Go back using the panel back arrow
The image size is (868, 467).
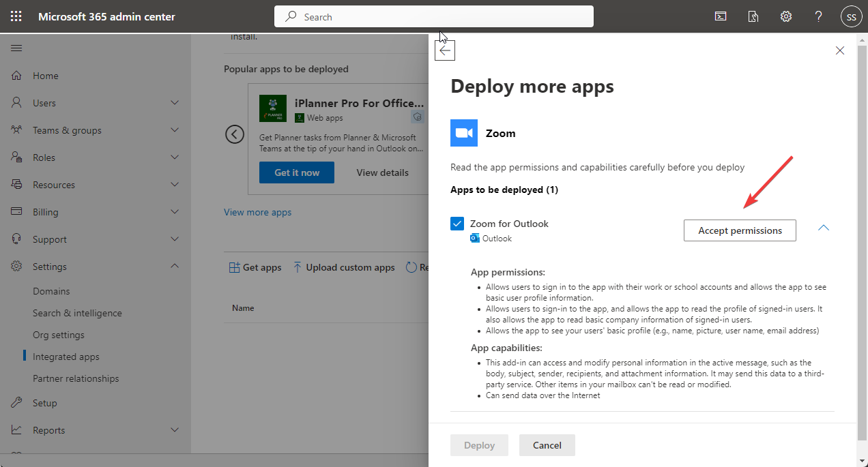[x=445, y=50]
